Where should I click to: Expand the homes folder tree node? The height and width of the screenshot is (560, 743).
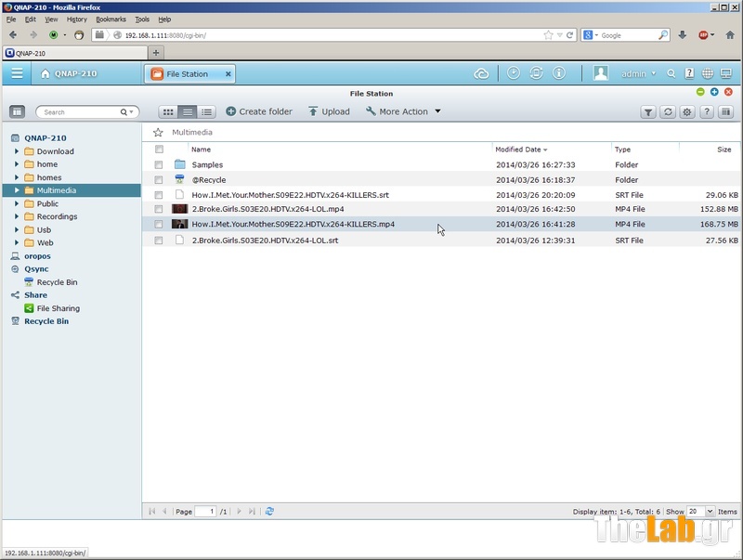17,177
